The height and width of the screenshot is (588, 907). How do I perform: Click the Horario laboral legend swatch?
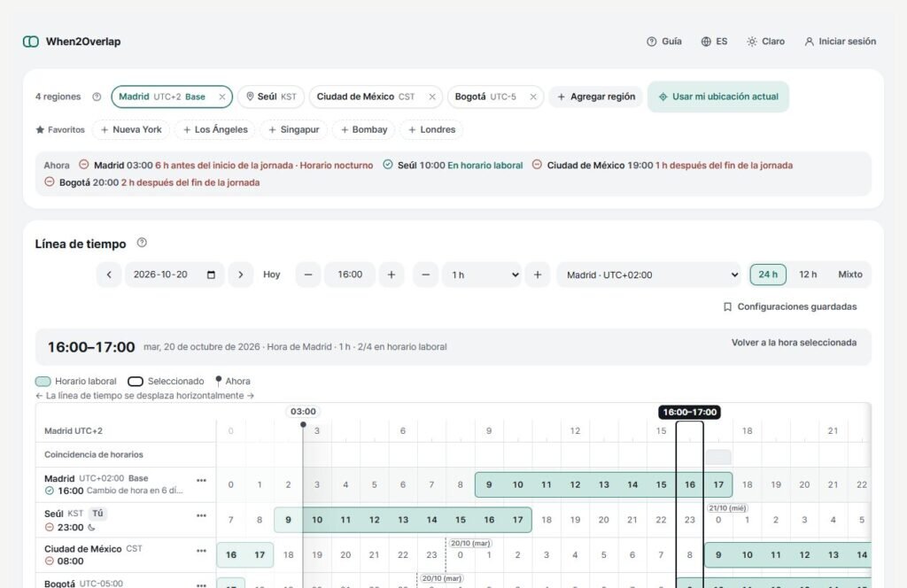coord(43,381)
